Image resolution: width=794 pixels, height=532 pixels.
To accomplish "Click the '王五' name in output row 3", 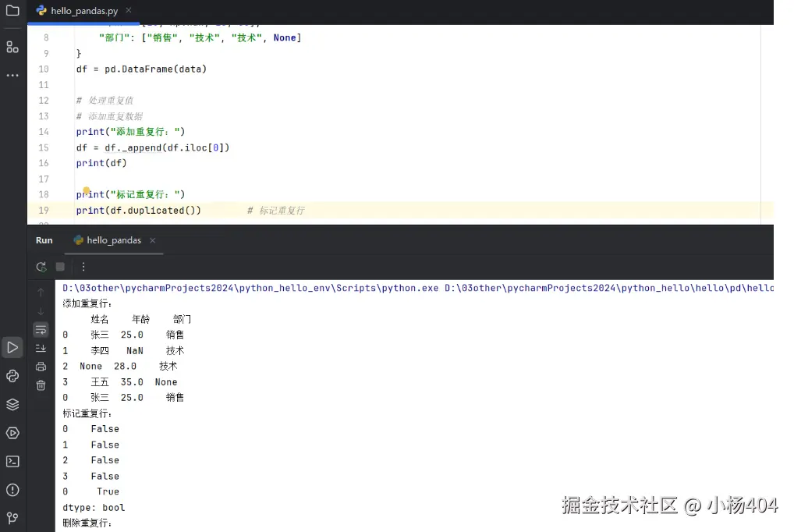I will click(x=100, y=382).
